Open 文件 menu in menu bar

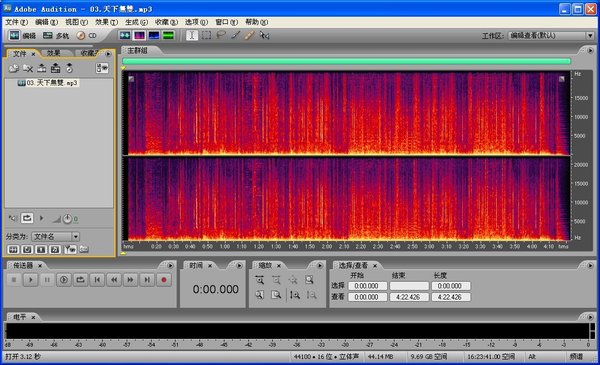(x=16, y=22)
